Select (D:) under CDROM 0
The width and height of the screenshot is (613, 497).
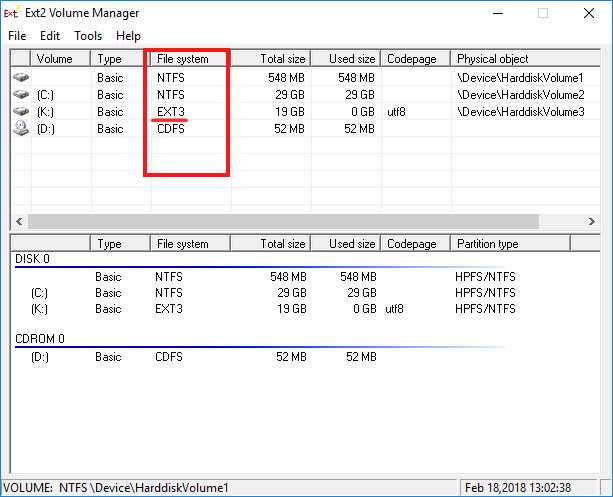[x=39, y=357]
